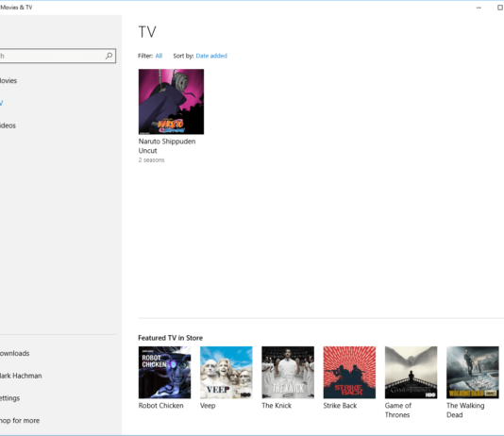Open The Knick poster in Store
Image resolution: width=504 pixels, height=436 pixels.
click(x=288, y=373)
